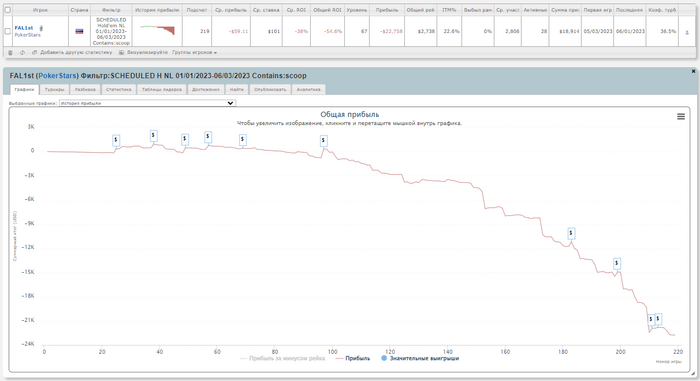Click the 05/03/2023 first game date
Image resolution: width=700 pixels, height=381 pixels.
(598, 31)
